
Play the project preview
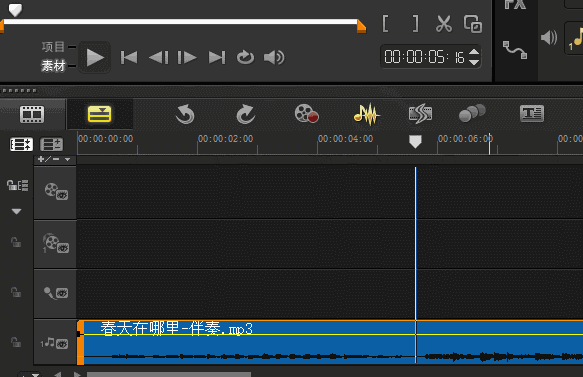click(x=95, y=58)
